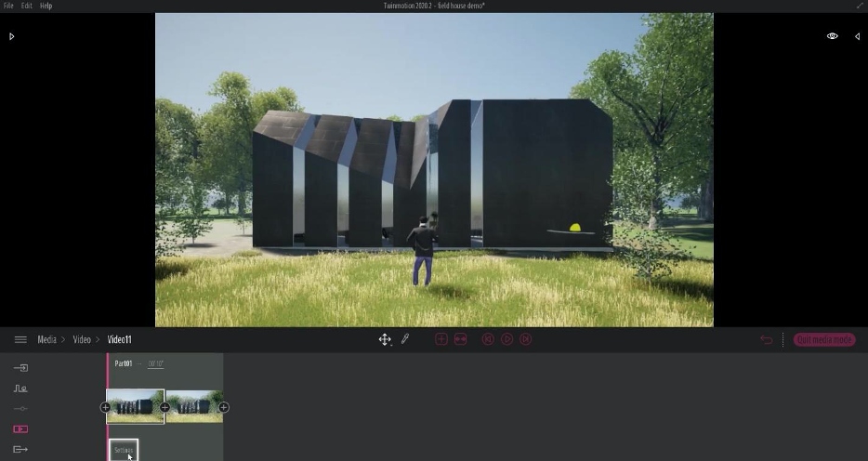Select the Import icon in the sidebar
Screen dimensions: 868x461
[20, 368]
